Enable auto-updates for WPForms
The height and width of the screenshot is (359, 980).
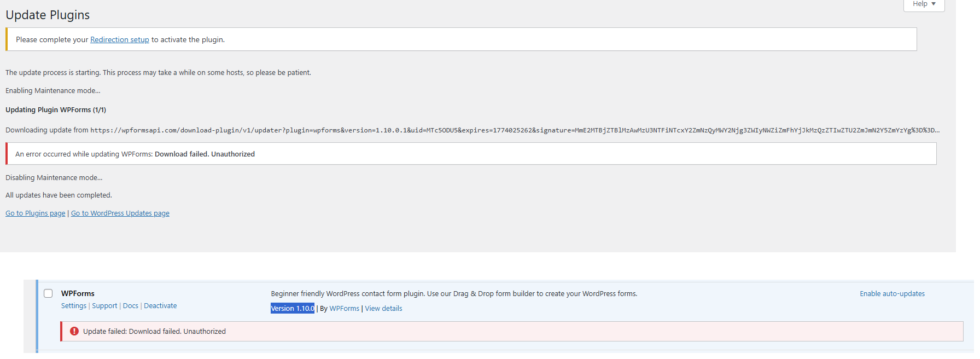[x=892, y=294]
